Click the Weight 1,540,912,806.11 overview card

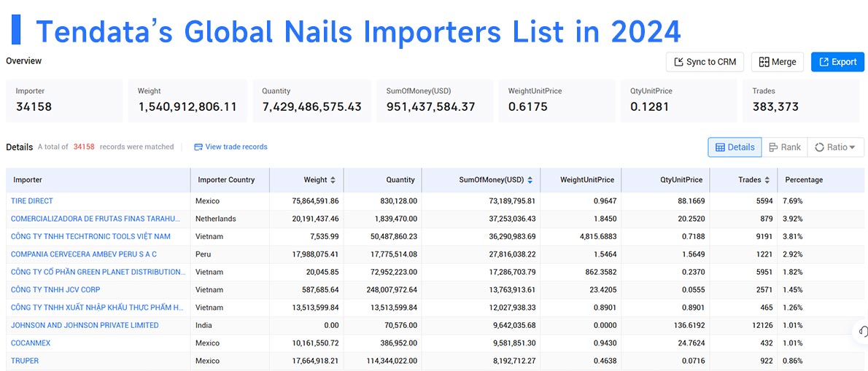point(187,101)
